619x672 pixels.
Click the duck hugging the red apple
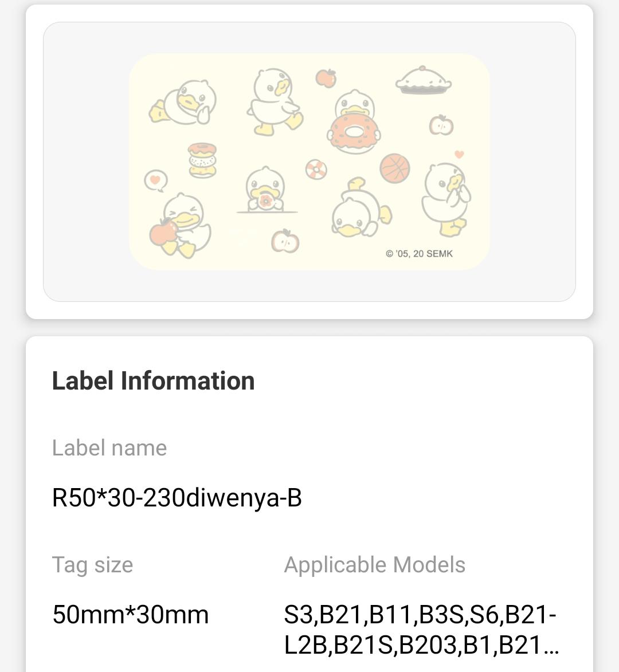pyautogui.click(x=179, y=225)
